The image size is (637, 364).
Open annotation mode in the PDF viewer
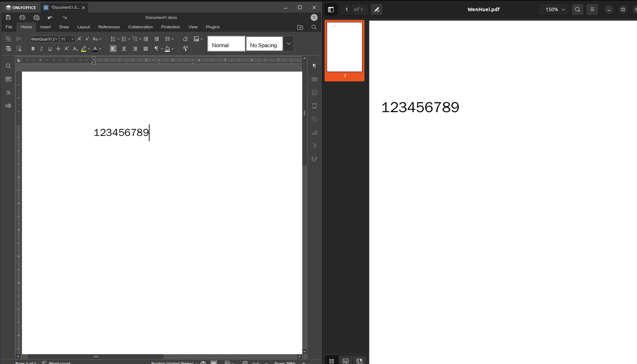[377, 9]
